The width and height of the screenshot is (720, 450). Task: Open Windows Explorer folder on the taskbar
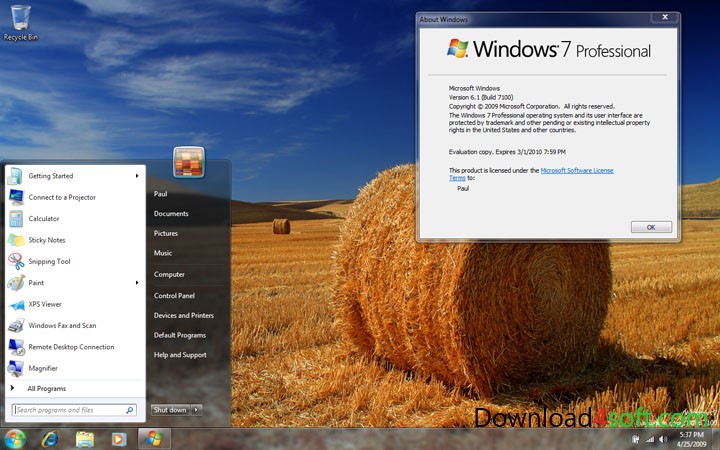84,439
